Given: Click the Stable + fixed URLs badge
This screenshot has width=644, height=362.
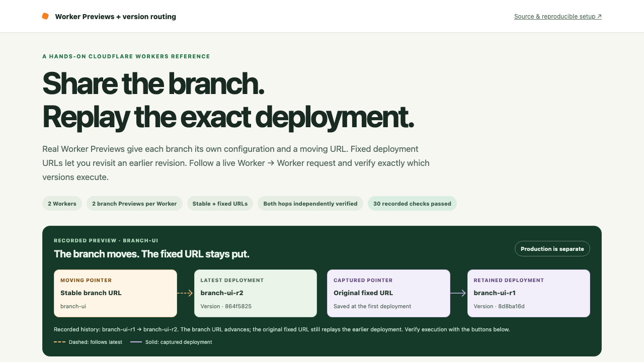Looking at the screenshot, I should coord(220,204).
